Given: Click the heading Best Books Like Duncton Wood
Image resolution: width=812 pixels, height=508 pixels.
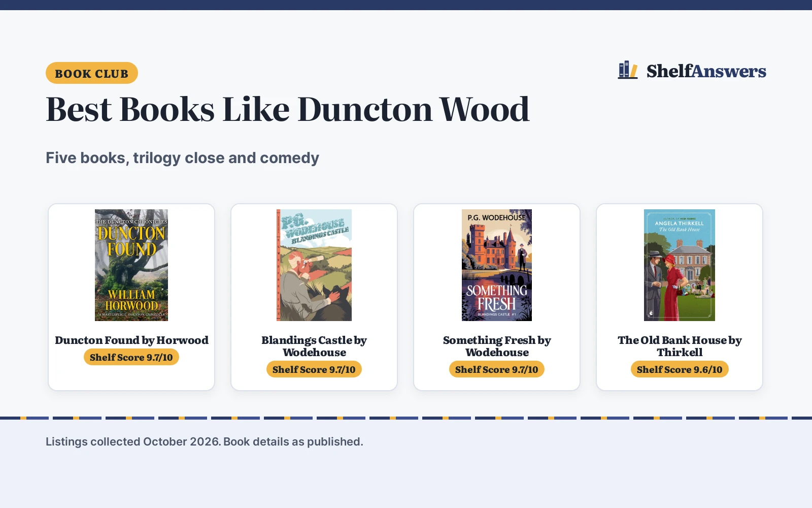Looking at the screenshot, I should pos(287,109).
